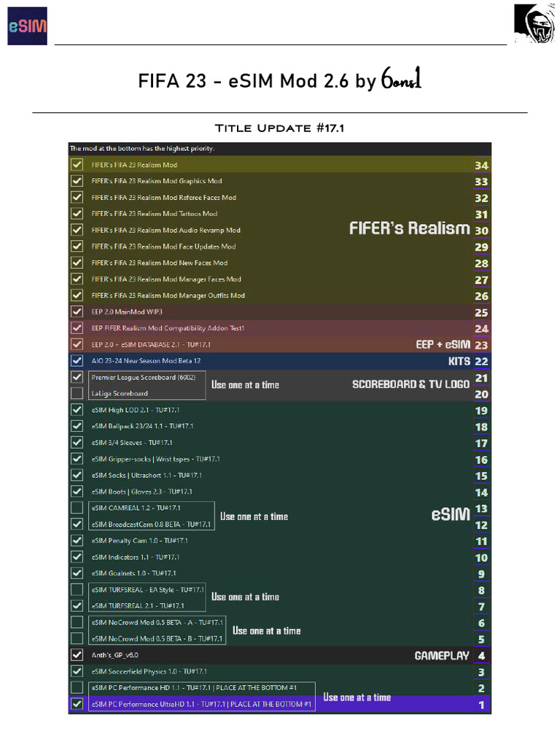Screen dimensions: 560x747
Task: Toggle eSIM 3/4 Sleeves checkbox
Action: pos(77,443)
